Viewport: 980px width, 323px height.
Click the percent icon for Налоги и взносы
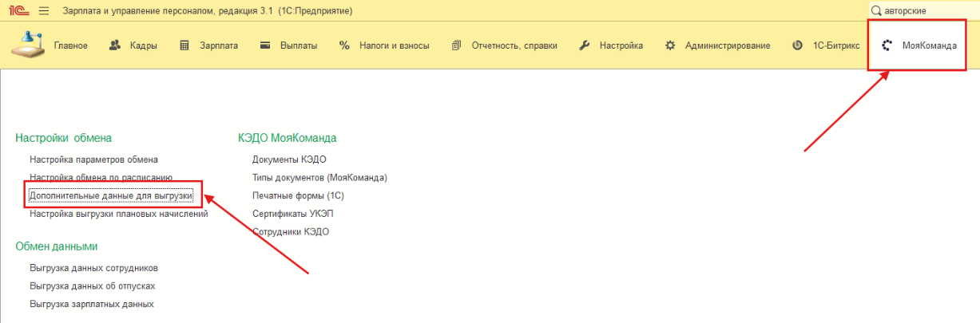click(x=344, y=45)
